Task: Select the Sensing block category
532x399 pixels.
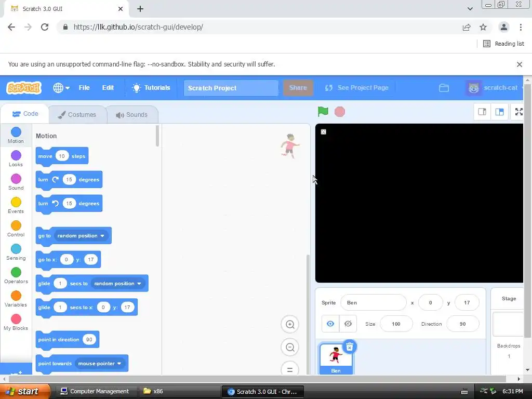Action: 16,252
